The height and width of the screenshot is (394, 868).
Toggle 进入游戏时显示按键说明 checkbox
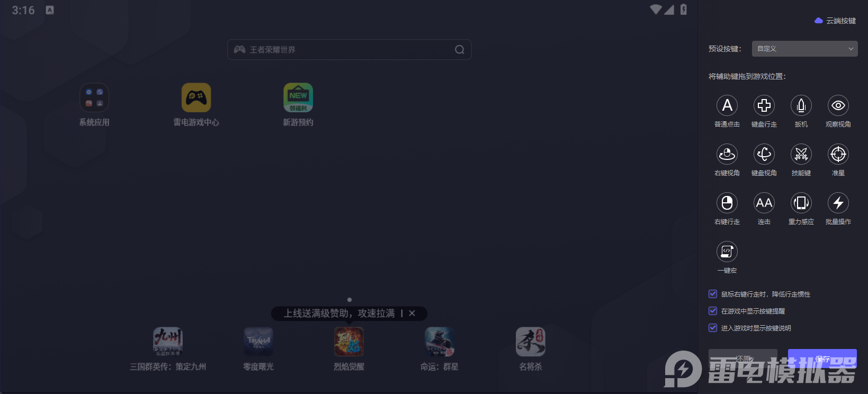[713, 328]
